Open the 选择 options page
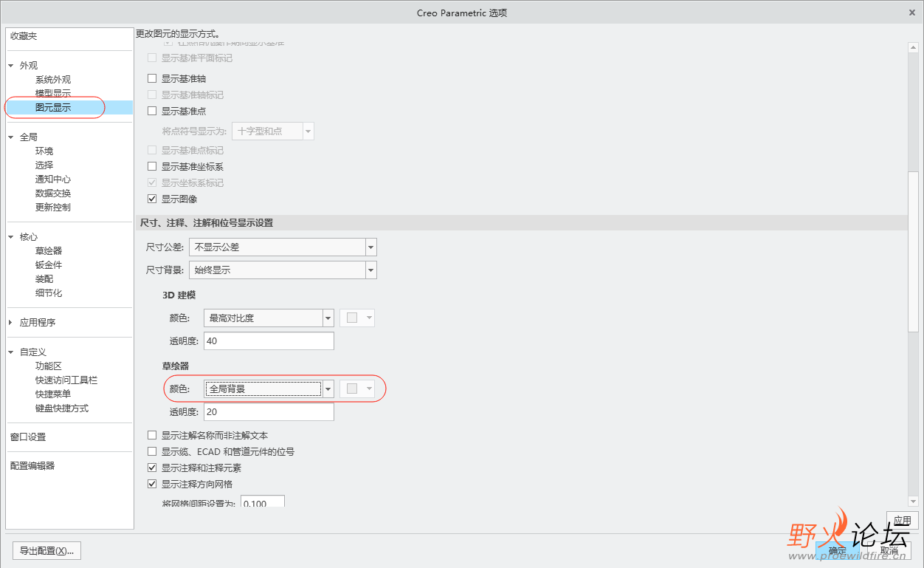924x568 pixels. click(44, 165)
